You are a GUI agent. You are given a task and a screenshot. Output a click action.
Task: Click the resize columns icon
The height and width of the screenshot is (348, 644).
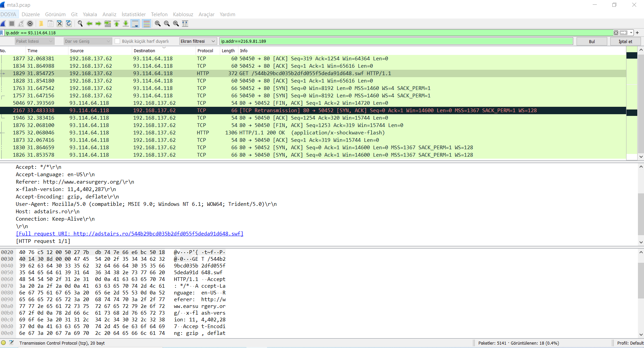(185, 24)
